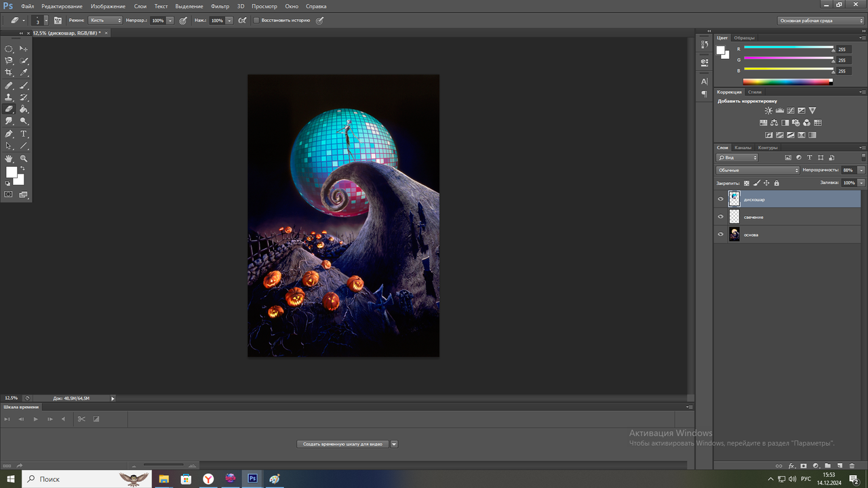Select the Path Selection tool
The width and height of the screenshot is (868, 488).
click(x=9, y=146)
